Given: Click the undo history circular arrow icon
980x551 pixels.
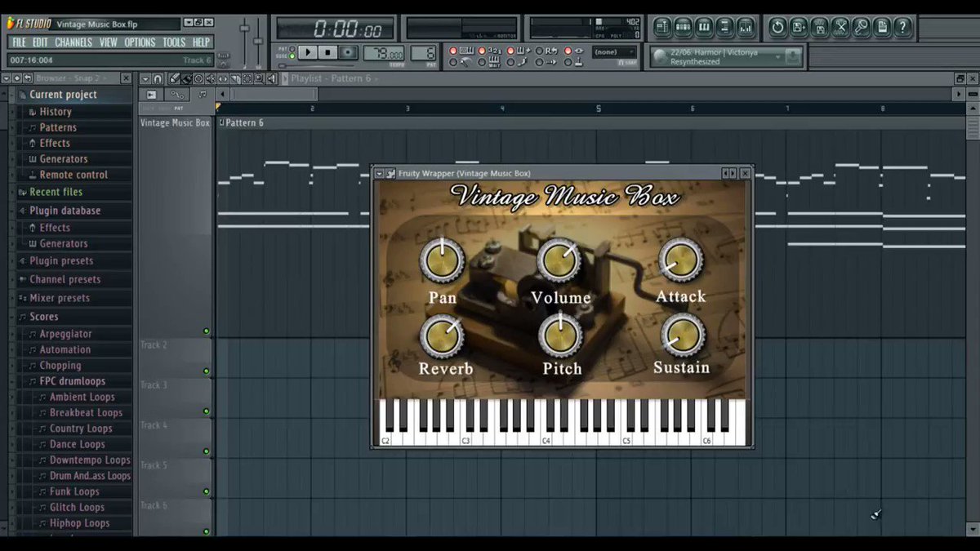Looking at the screenshot, I should (777, 28).
